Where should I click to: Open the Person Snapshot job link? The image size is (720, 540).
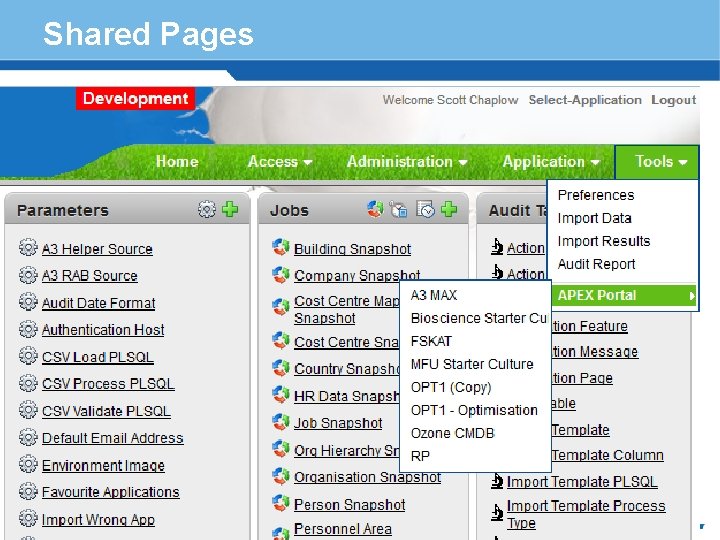(x=349, y=505)
